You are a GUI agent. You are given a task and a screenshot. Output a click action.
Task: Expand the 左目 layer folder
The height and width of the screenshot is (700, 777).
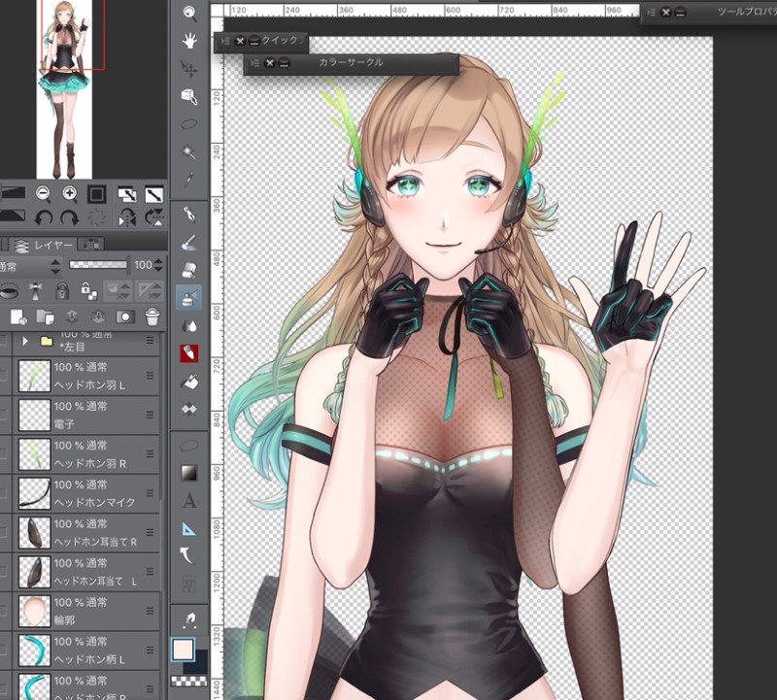25,341
